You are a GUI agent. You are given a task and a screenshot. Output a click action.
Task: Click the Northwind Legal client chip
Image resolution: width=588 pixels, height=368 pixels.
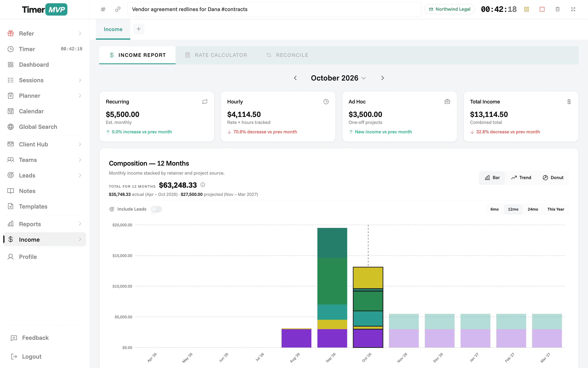pos(450,9)
